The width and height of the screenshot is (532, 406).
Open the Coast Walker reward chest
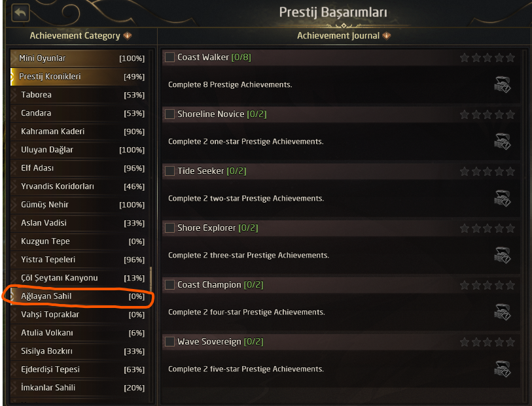pos(502,84)
